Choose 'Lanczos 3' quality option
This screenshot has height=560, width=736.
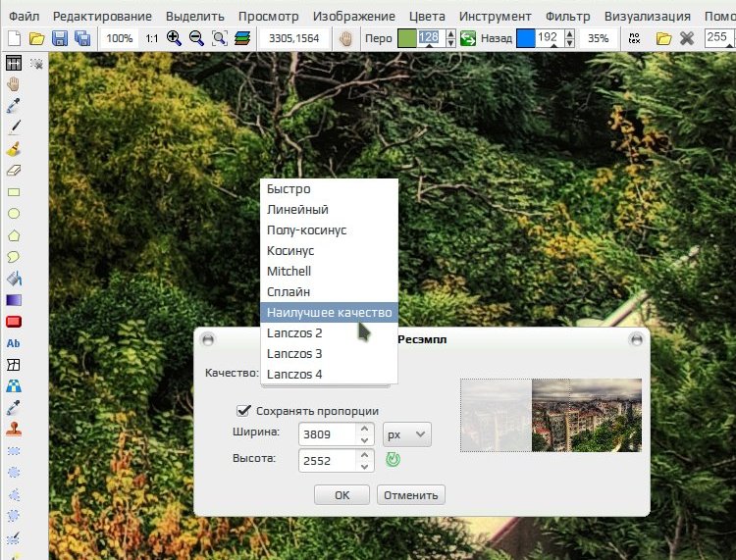[x=329, y=354]
